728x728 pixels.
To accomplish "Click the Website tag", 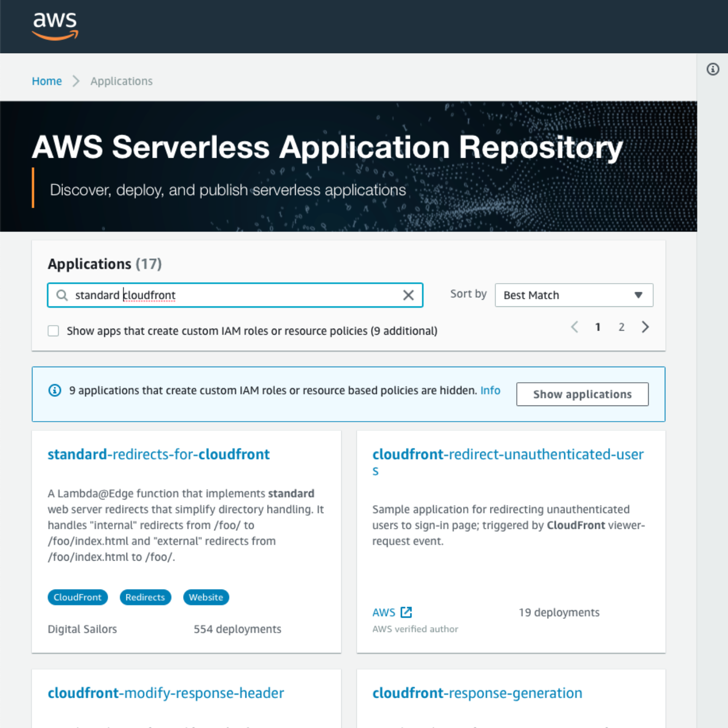I will (x=206, y=597).
